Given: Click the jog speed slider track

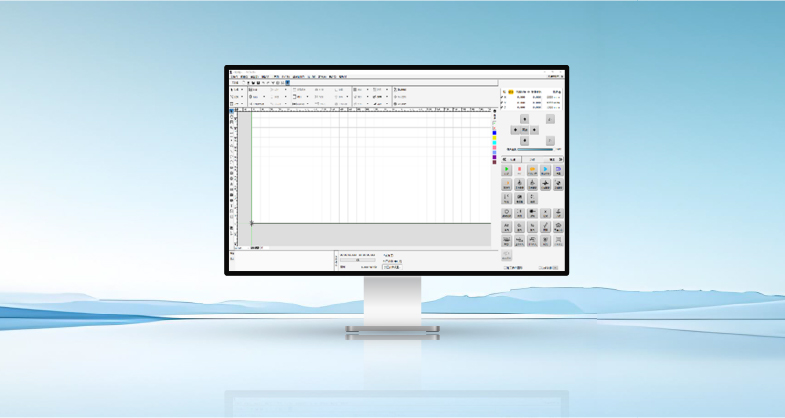Looking at the screenshot, I should [530, 149].
